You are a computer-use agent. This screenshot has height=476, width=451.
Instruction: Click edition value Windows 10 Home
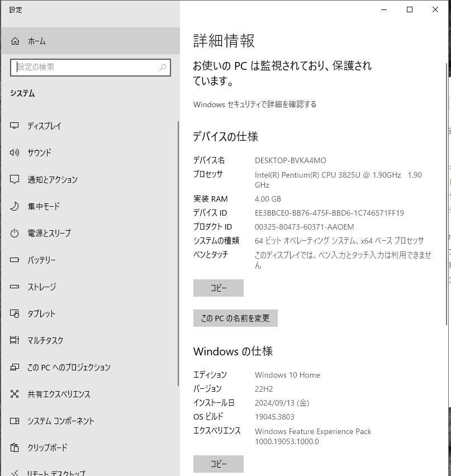[287, 375]
